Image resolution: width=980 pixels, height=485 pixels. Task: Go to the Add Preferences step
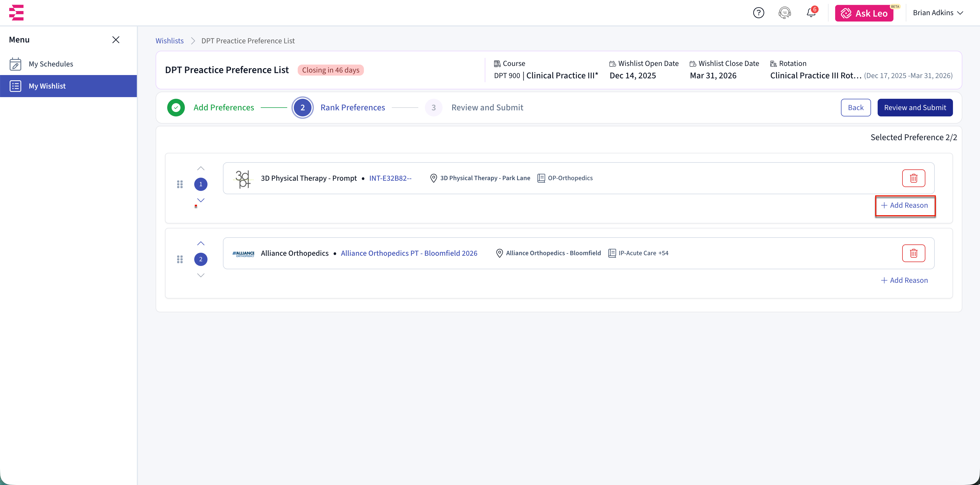[x=223, y=108]
